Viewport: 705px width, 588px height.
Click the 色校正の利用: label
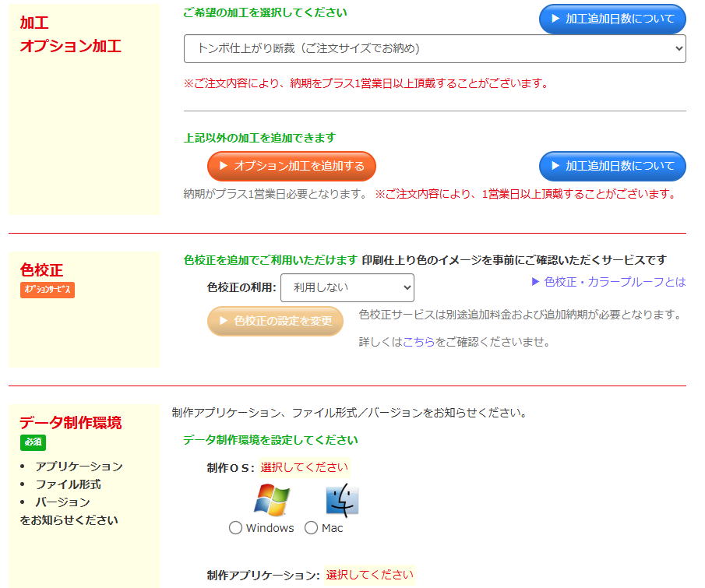coord(241,287)
